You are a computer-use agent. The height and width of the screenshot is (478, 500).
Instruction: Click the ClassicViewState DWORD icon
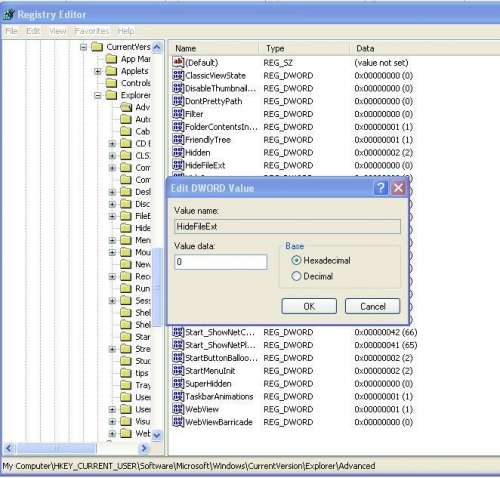(178, 75)
